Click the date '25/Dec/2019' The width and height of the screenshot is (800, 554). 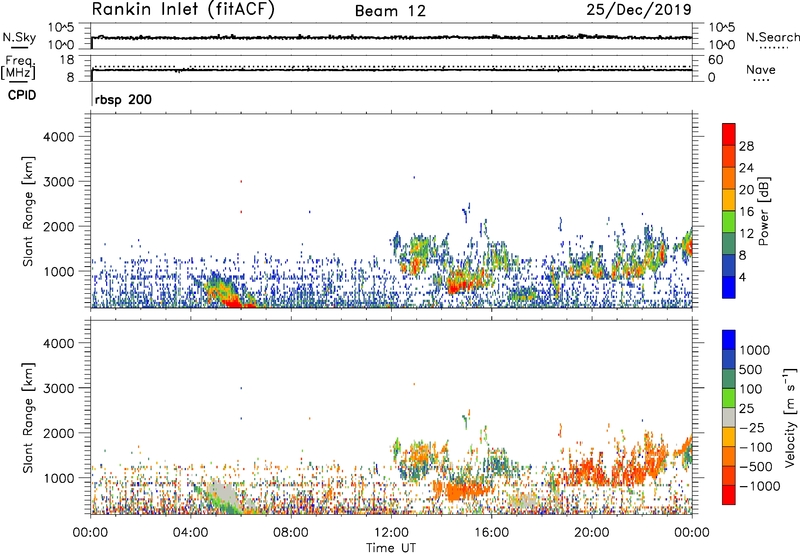coord(639,10)
